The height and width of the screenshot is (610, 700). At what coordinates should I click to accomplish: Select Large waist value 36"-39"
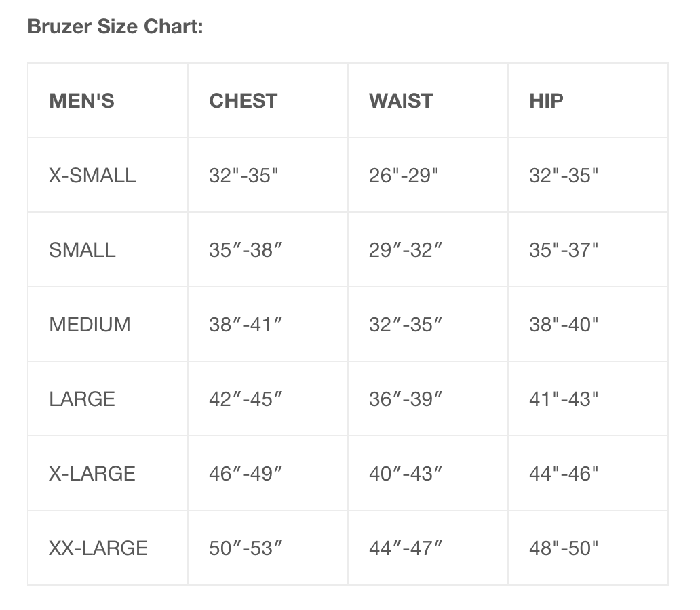pyautogui.click(x=406, y=399)
